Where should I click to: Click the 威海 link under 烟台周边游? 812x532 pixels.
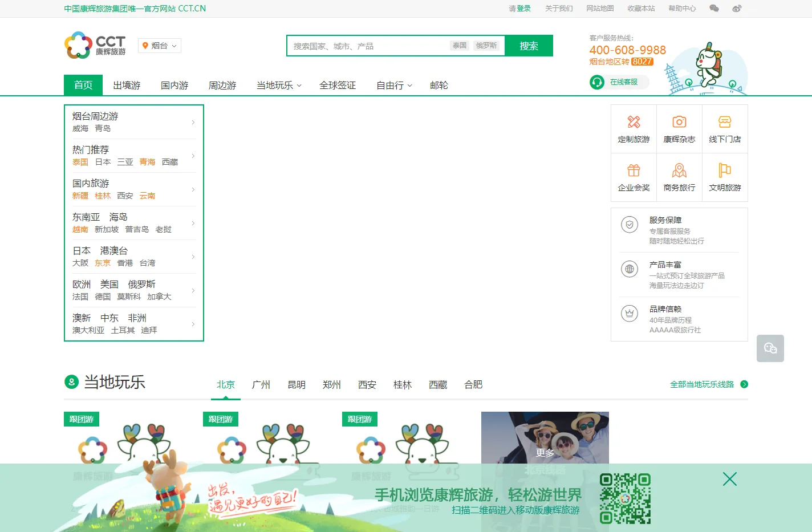(80, 129)
